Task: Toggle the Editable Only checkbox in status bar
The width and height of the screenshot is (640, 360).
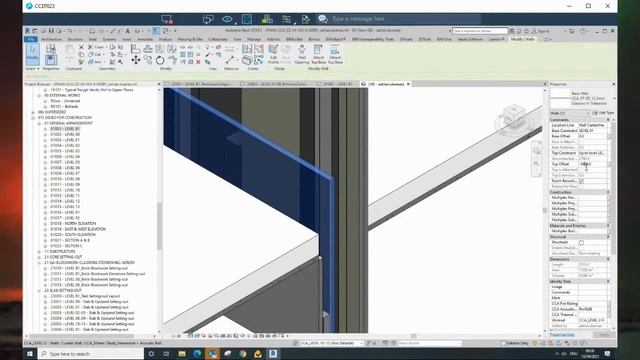Action: tap(503, 343)
